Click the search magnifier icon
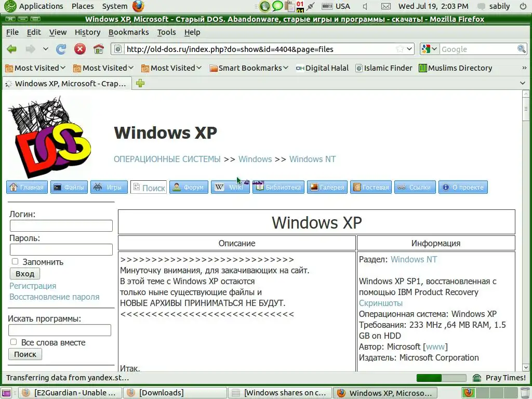This screenshot has width=532, height=399. pyautogui.click(x=521, y=49)
